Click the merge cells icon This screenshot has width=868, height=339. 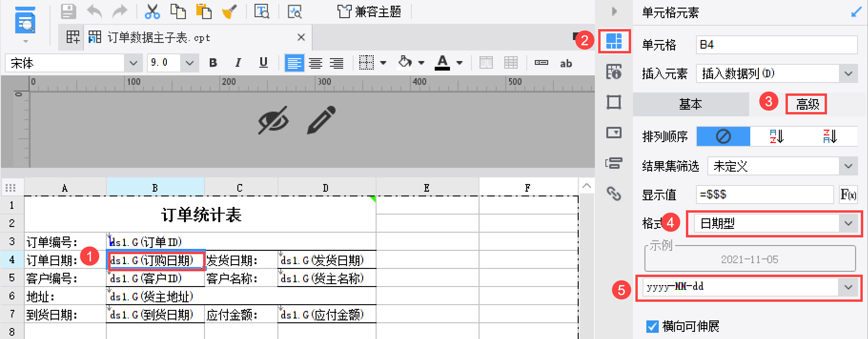tap(486, 62)
